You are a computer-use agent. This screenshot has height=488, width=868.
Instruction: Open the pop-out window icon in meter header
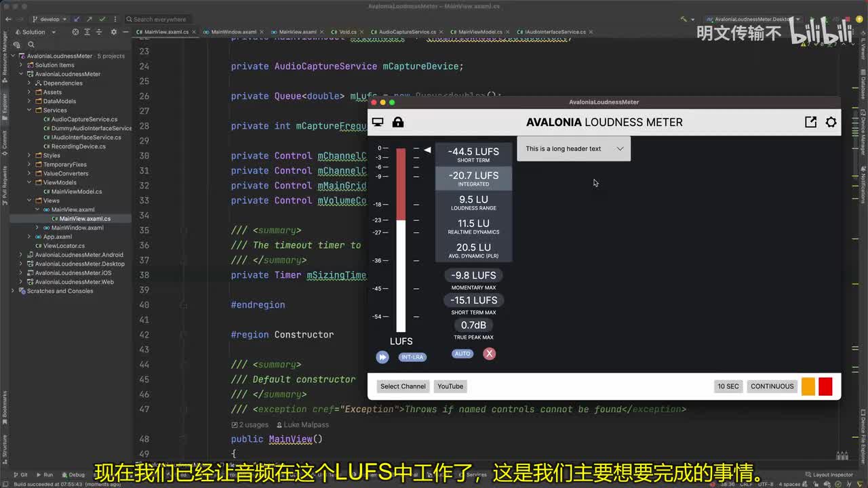pyautogui.click(x=810, y=122)
